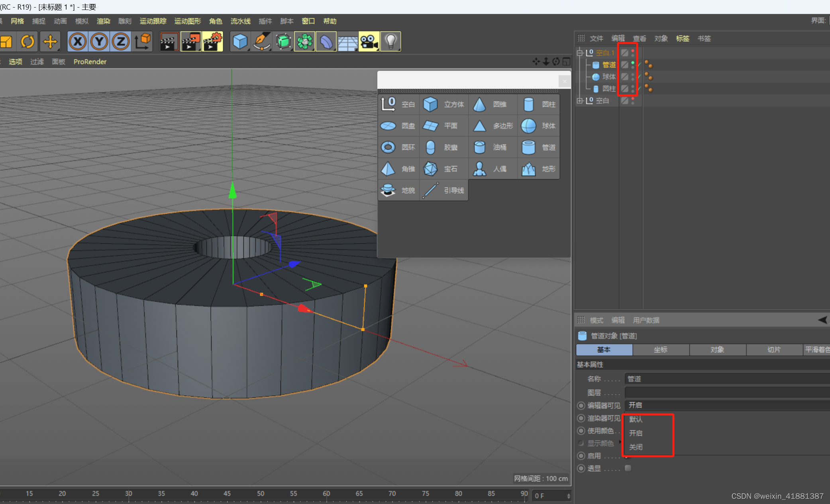
Task: Click the ProRender viewport menu
Action: point(90,62)
